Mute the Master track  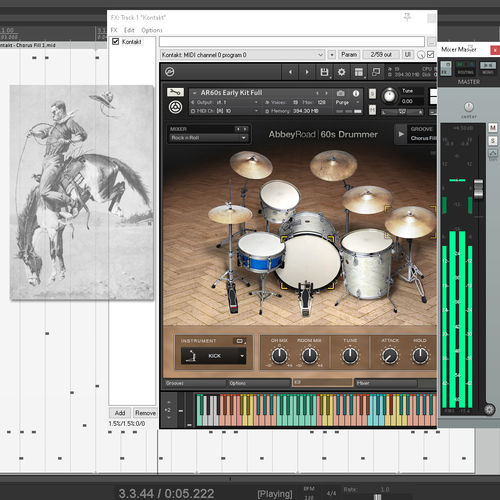click(493, 128)
